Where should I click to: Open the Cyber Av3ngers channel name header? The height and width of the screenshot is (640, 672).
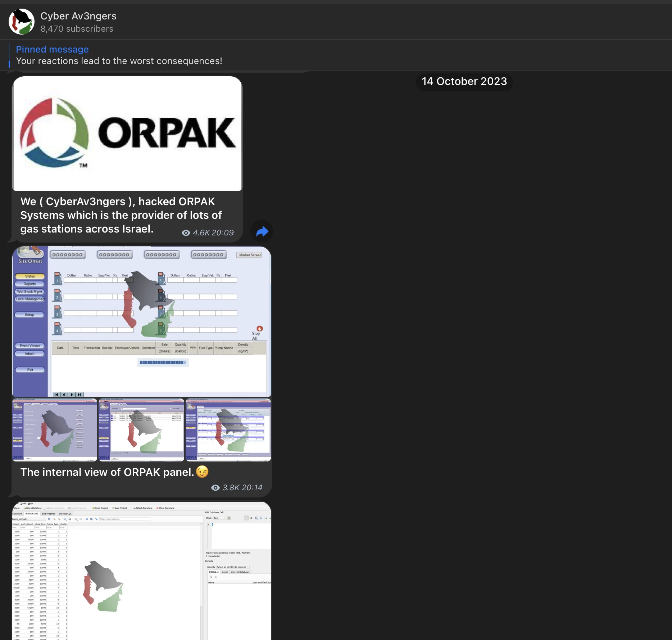click(x=78, y=16)
